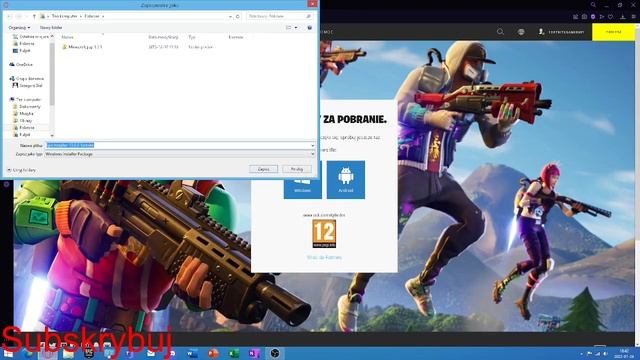The height and width of the screenshot is (360, 640).
Task: Open the language globe icon on site
Action: (521, 32)
